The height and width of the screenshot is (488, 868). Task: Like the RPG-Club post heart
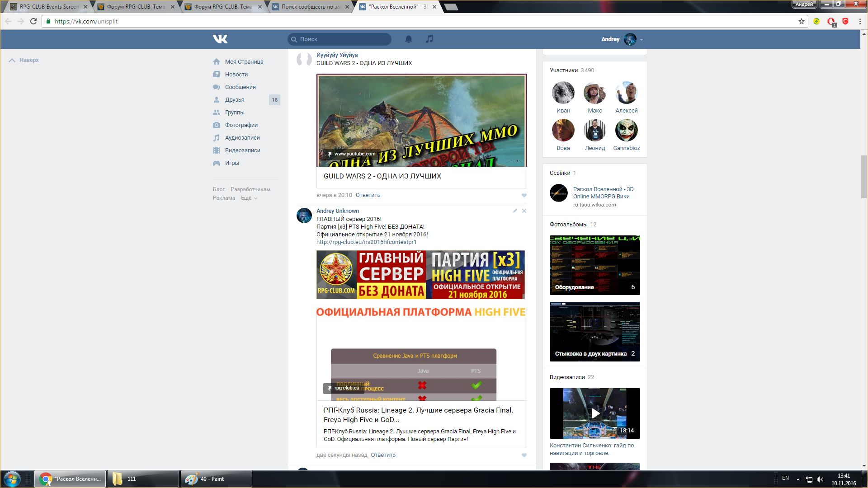coord(524,455)
